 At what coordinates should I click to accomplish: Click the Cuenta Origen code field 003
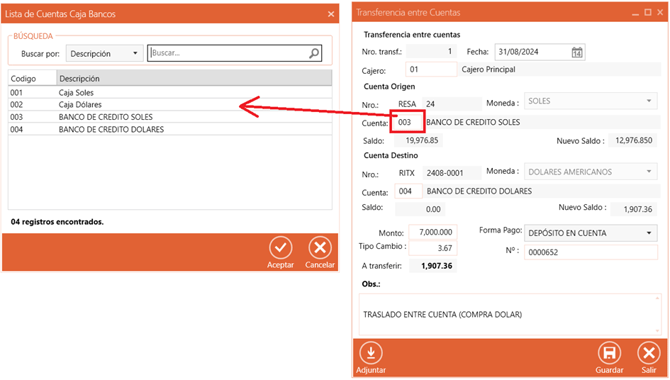point(409,122)
